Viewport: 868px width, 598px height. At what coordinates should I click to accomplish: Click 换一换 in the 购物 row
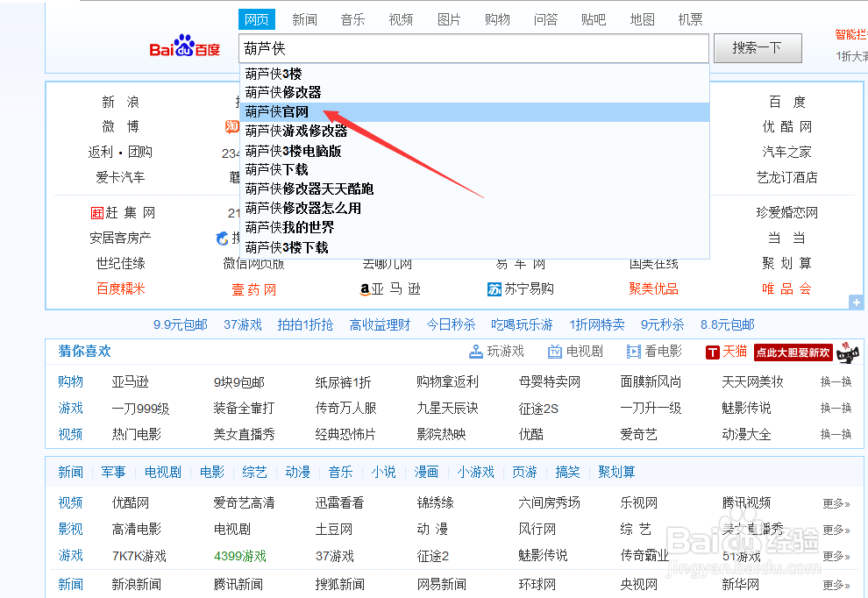tap(836, 382)
